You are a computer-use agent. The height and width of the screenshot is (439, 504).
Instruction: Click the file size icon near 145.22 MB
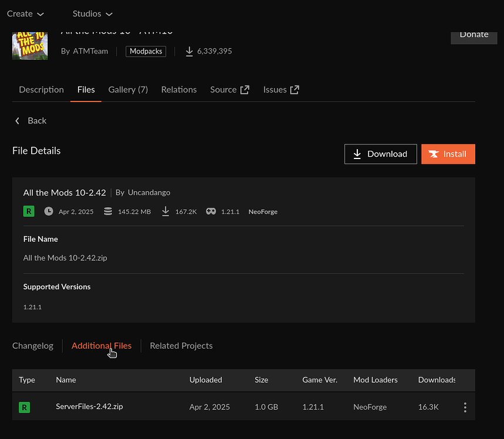[108, 211]
